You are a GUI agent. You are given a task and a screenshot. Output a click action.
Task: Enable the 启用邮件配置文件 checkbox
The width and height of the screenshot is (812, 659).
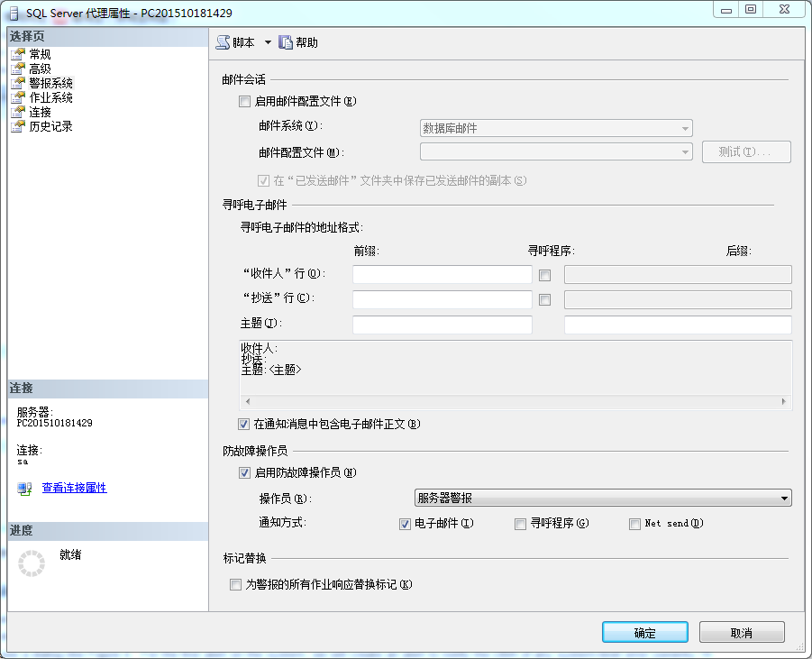pos(244,102)
